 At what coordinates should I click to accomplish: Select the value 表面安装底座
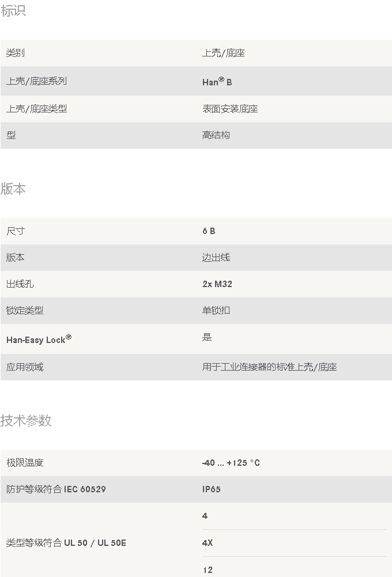tap(230, 109)
